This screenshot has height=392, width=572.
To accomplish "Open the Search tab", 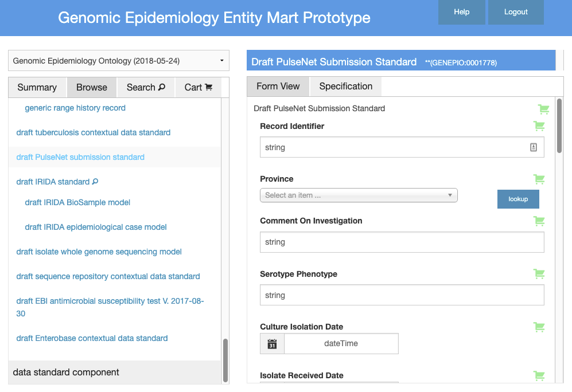I will pyautogui.click(x=146, y=87).
